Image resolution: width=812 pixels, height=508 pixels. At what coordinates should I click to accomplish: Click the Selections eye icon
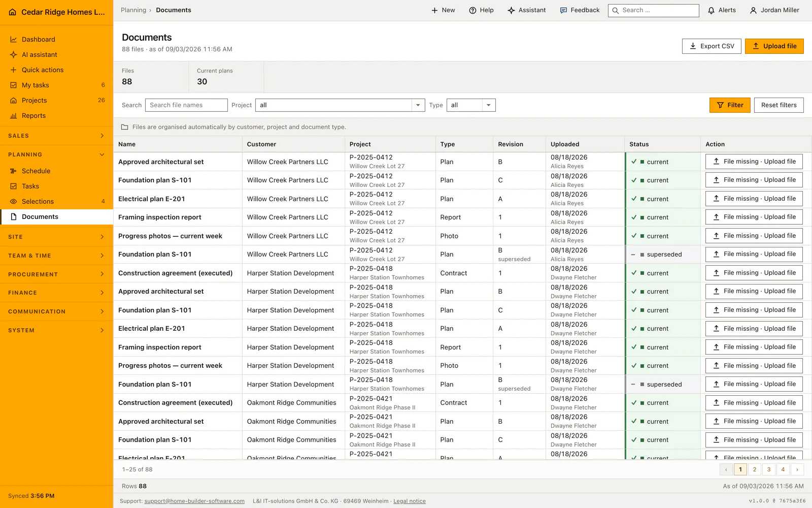pyautogui.click(x=14, y=202)
